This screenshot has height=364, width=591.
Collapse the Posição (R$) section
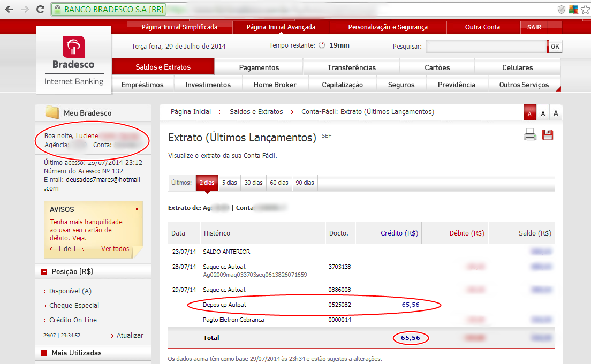tap(44, 271)
